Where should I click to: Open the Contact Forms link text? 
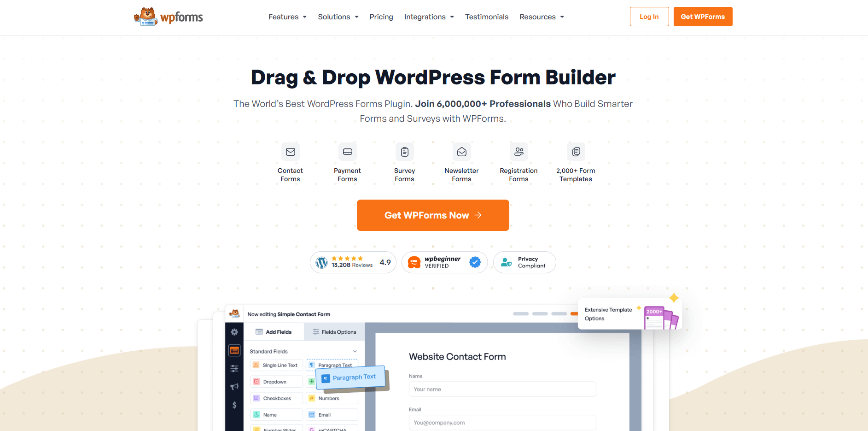(x=290, y=175)
